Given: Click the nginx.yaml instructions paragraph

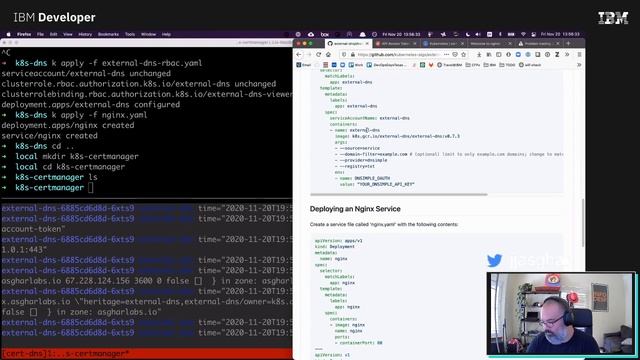Looking at the screenshot, I should pyautogui.click(x=384, y=224).
